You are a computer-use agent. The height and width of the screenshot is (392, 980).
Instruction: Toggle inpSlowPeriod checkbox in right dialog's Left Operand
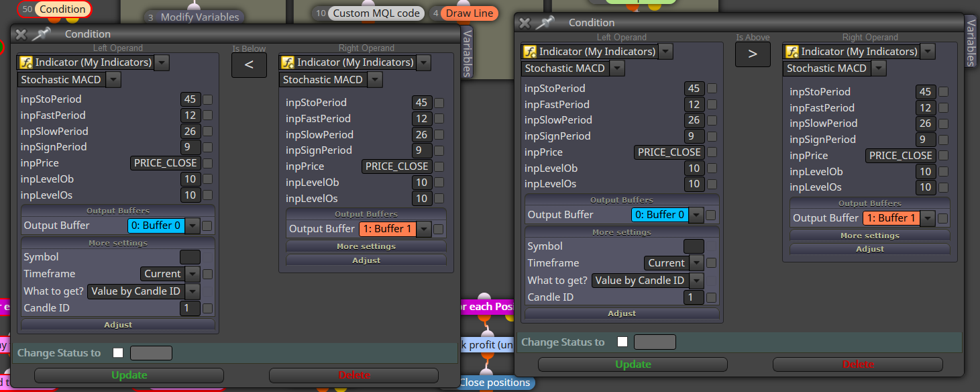pyautogui.click(x=712, y=120)
